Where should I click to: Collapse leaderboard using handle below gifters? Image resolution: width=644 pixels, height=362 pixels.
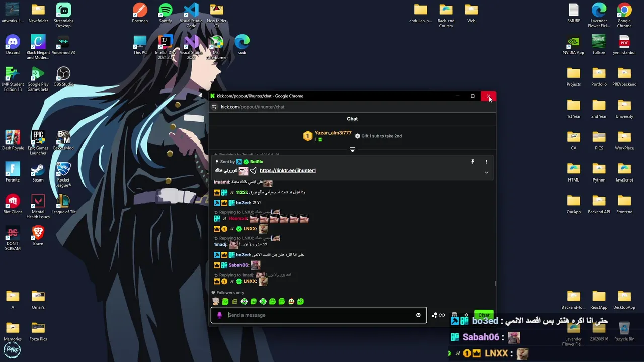[x=352, y=150]
